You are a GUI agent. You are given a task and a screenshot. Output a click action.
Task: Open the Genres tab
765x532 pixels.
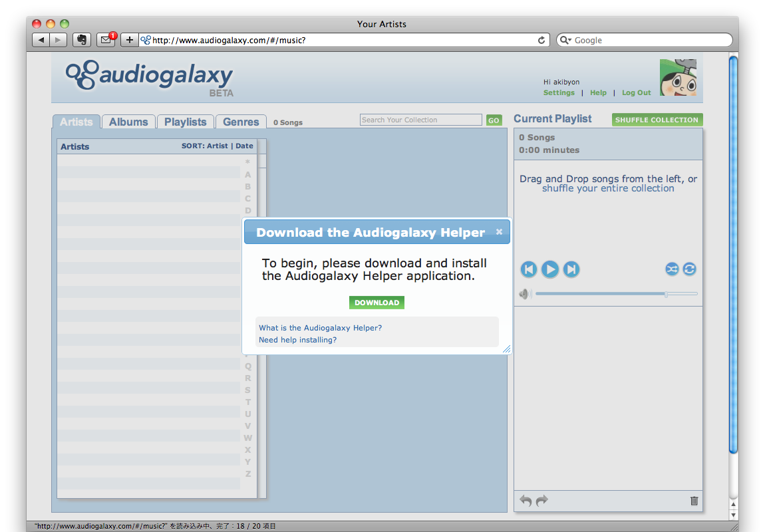point(241,122)
